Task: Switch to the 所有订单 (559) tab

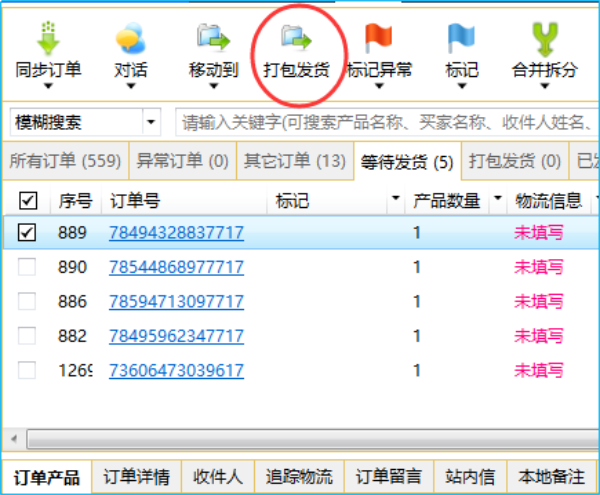Action: [64, 160]
